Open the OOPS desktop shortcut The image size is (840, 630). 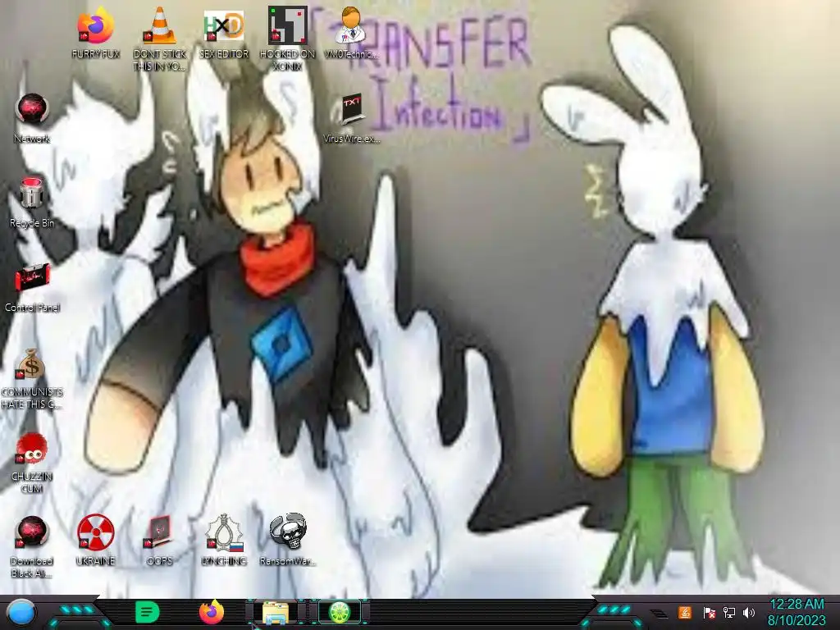coord(160,540)
